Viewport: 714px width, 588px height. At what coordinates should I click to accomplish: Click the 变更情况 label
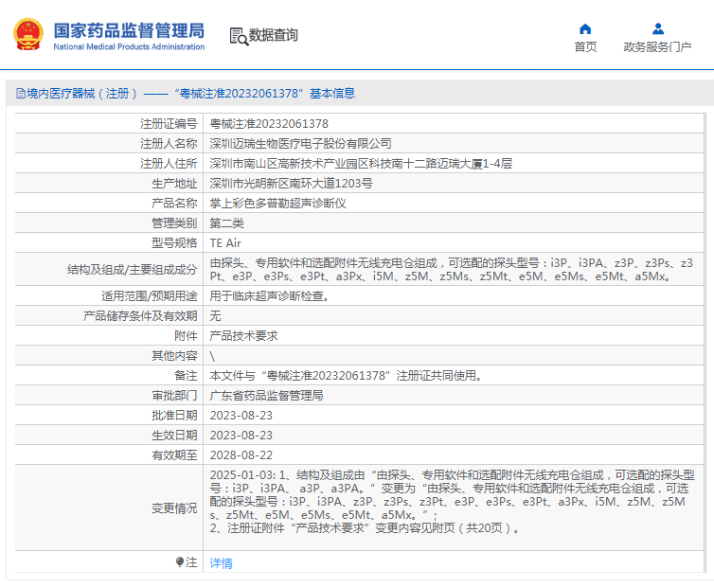pos(174,508)
